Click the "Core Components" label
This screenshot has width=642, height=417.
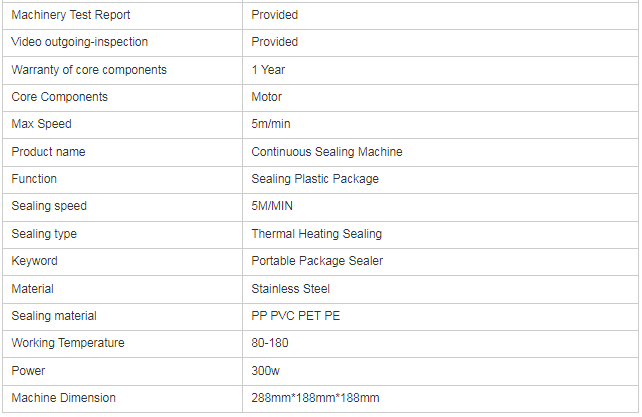pos(59,97)
